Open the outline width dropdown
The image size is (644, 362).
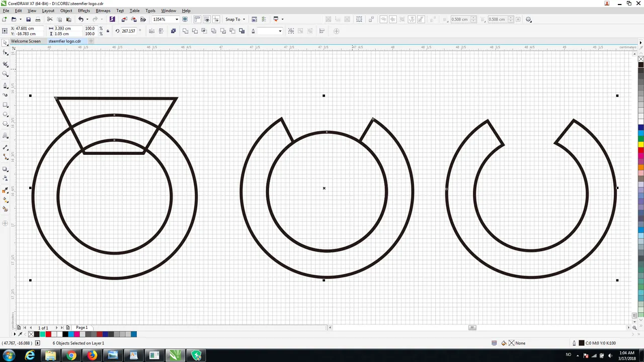coord(280,31)
